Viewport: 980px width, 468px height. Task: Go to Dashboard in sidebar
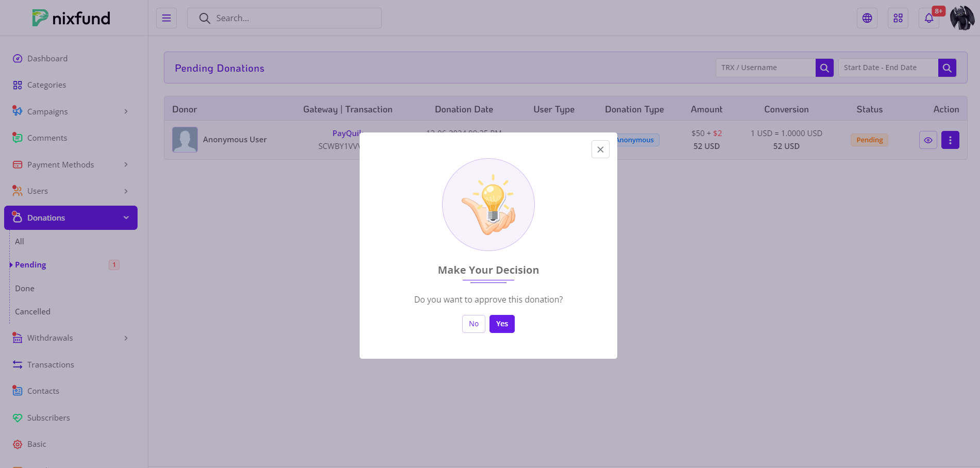47,58
